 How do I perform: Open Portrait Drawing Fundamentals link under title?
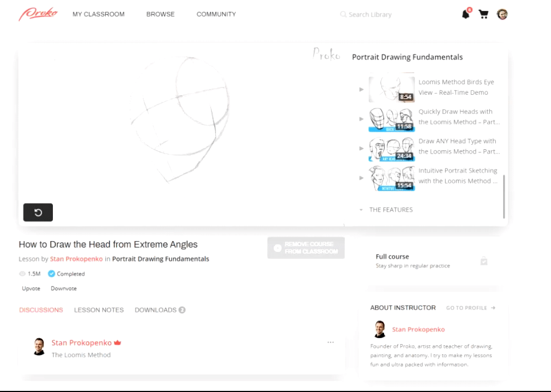tap(160, 259)
